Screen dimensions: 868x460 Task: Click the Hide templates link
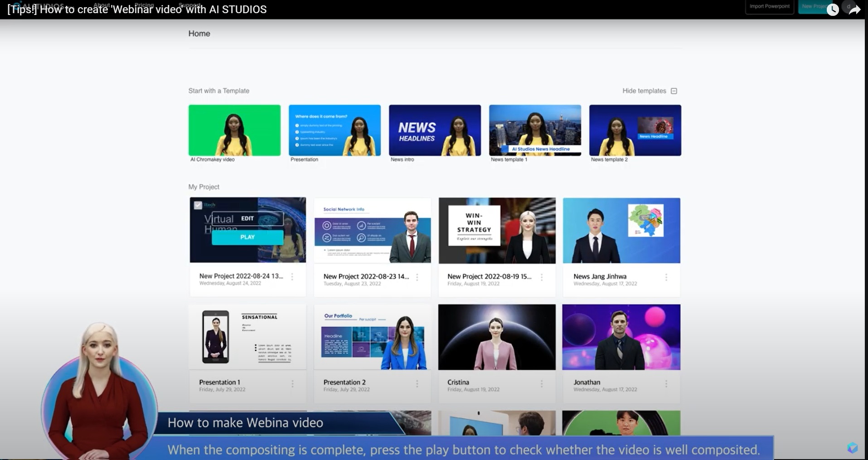point(644,91)
